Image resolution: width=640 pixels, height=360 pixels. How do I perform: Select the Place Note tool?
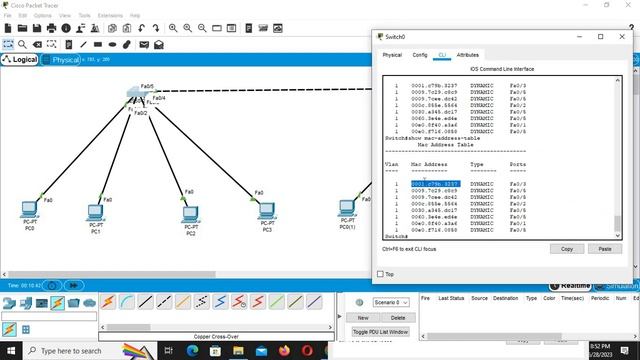pyautogui.click(x=69, y=44)
